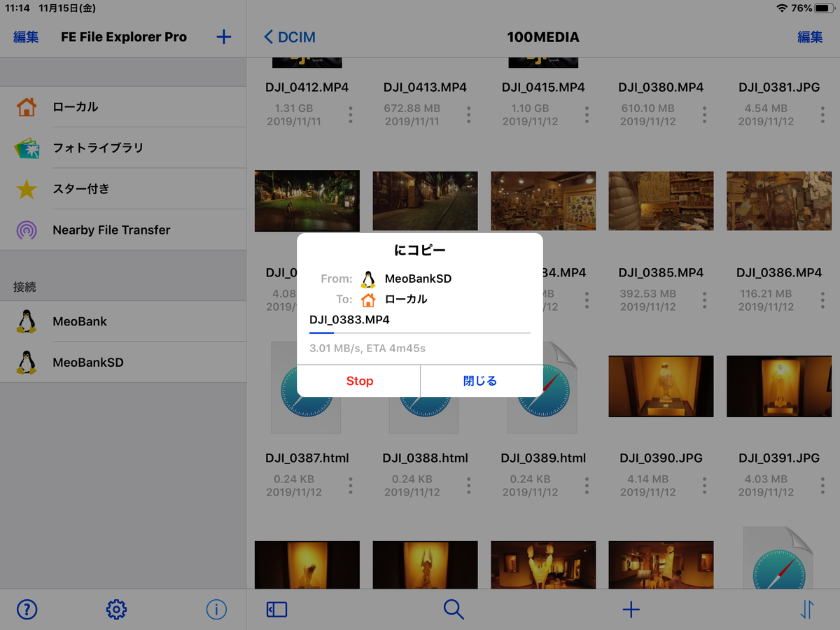Tap the copy progress bar for DJI_0383.MP4
840x630 pixels.
click(x=419, y=335)
